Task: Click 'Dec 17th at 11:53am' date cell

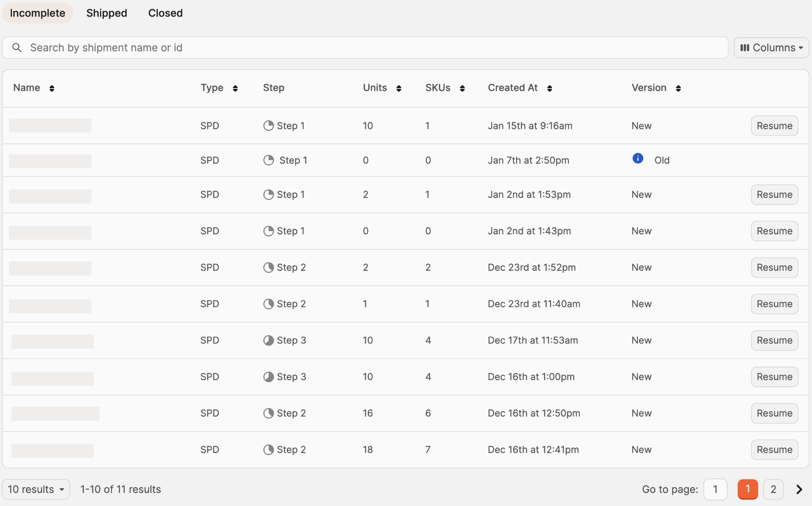Action: (533, 340)
